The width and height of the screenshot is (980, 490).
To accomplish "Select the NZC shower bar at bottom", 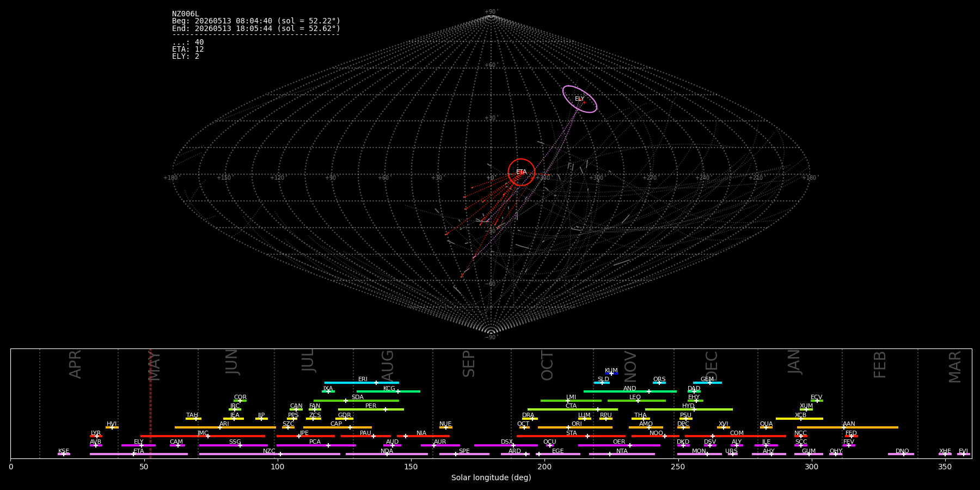I will point(269,454).
